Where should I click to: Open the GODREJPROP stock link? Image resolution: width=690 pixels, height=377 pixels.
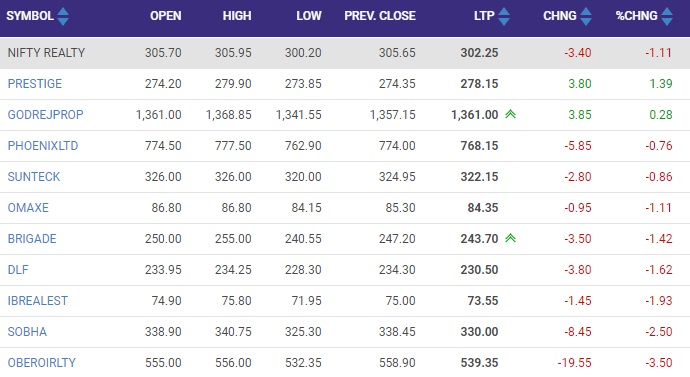(45, 115)
